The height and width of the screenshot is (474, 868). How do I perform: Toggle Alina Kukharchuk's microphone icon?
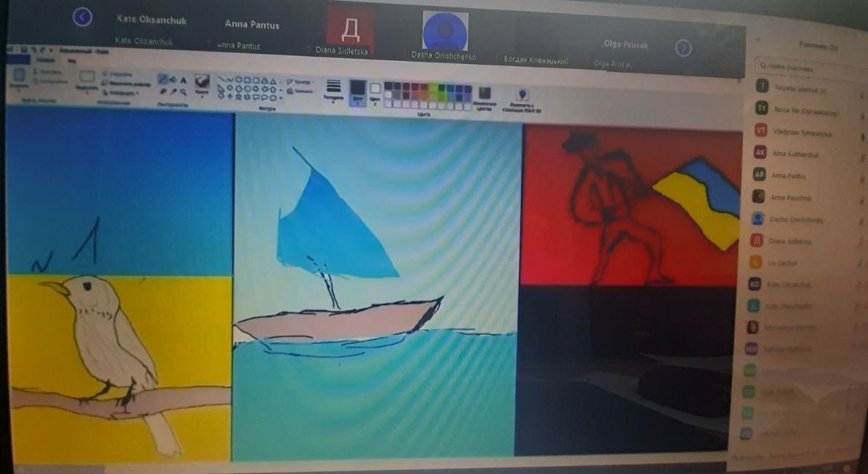coord(862,158)
